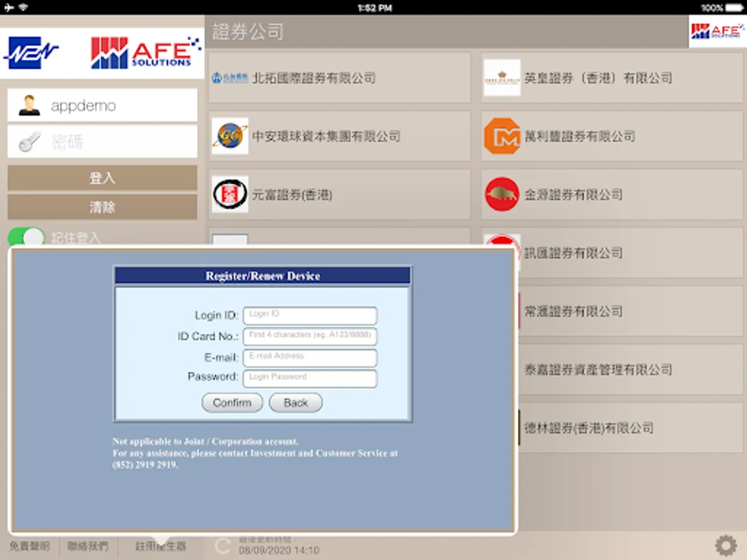Tap the refresh circular arrow icon
The height and width of the screenshot is (560, 747).
[223, 546]
